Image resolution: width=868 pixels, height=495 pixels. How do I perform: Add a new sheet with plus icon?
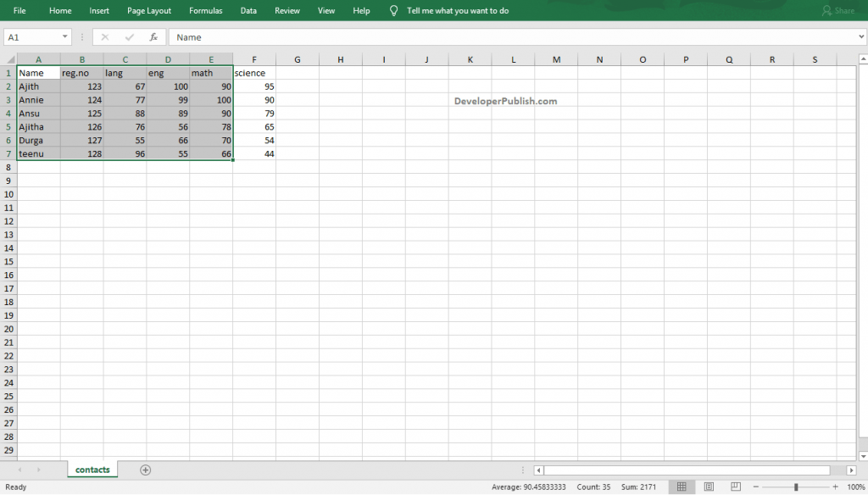coord(145,470)
